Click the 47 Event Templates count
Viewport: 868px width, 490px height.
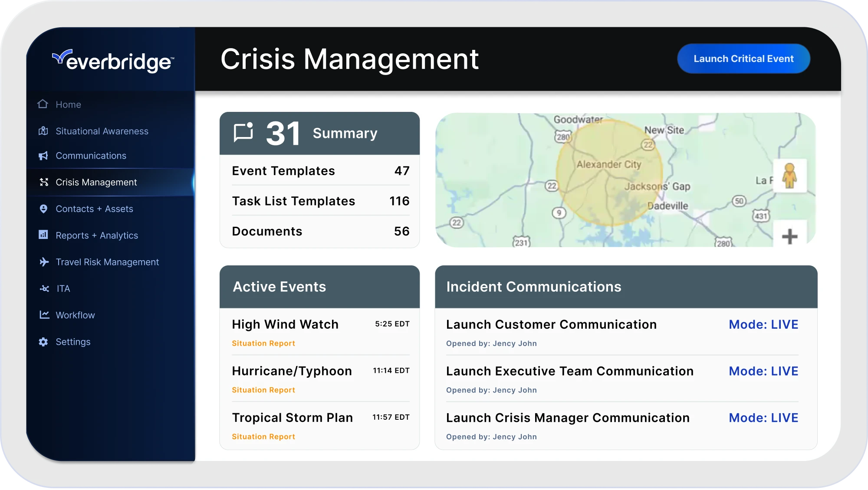point(402,171)
